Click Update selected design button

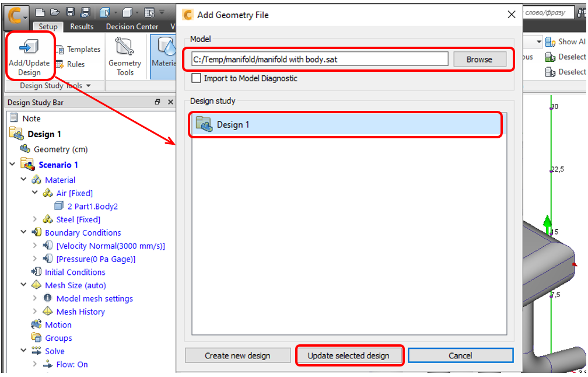(348, 355)
